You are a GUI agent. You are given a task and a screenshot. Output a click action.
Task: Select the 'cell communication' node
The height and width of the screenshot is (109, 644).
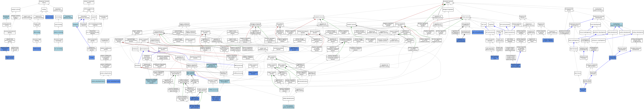[505, 25]
